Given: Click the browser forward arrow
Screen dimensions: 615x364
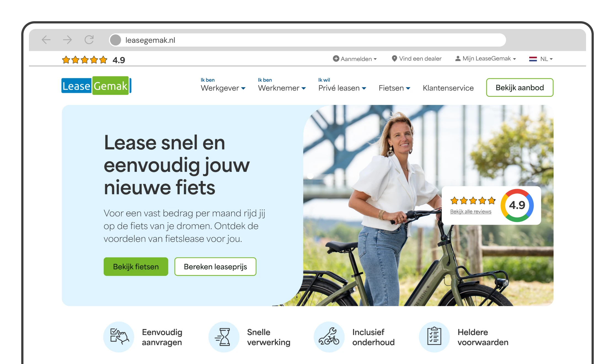Looking at the screenshot, I should coord(67,40).
